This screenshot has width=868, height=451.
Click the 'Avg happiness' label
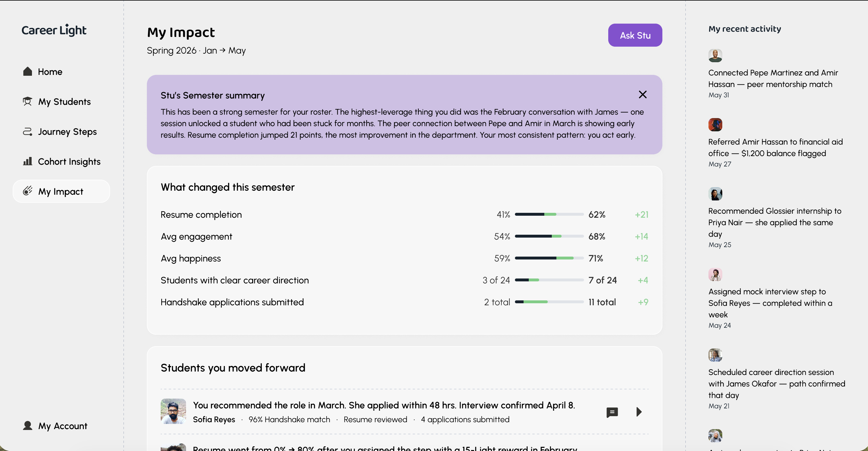tap(191, 259)
